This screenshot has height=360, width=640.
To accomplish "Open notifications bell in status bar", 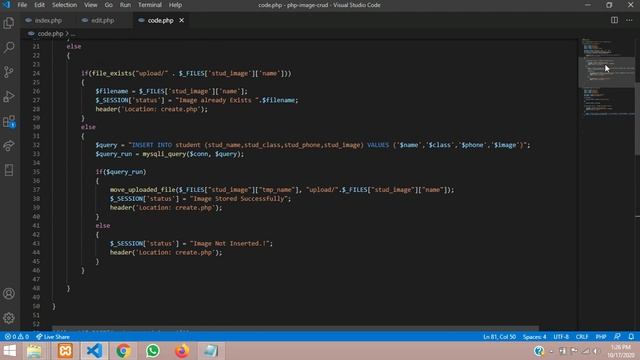I will pos(631,337).
